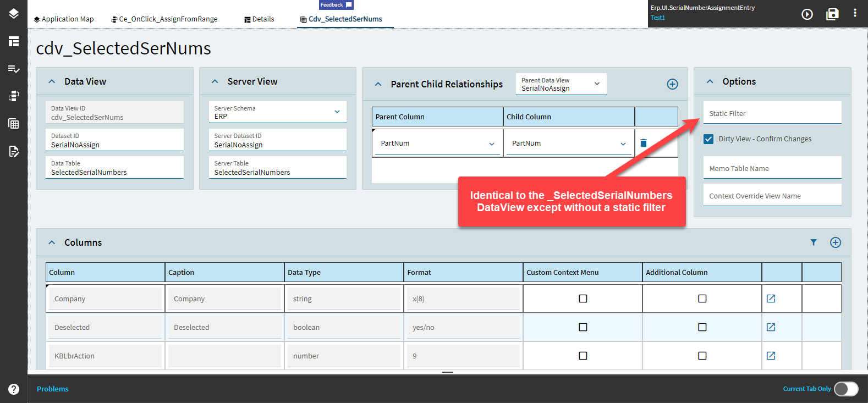Click the Columns filter icon
This screenshot has height=403, width=868.
[814, 242]
